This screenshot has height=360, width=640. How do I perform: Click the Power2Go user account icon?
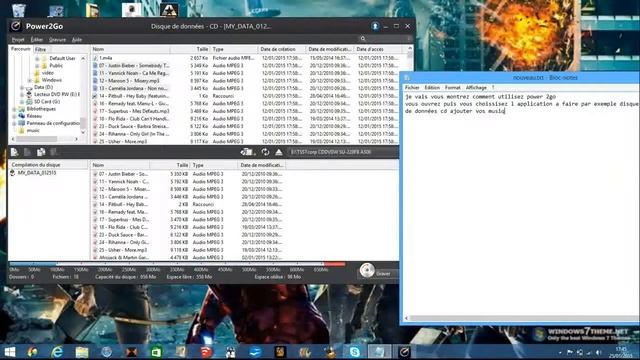coord(375,26)
